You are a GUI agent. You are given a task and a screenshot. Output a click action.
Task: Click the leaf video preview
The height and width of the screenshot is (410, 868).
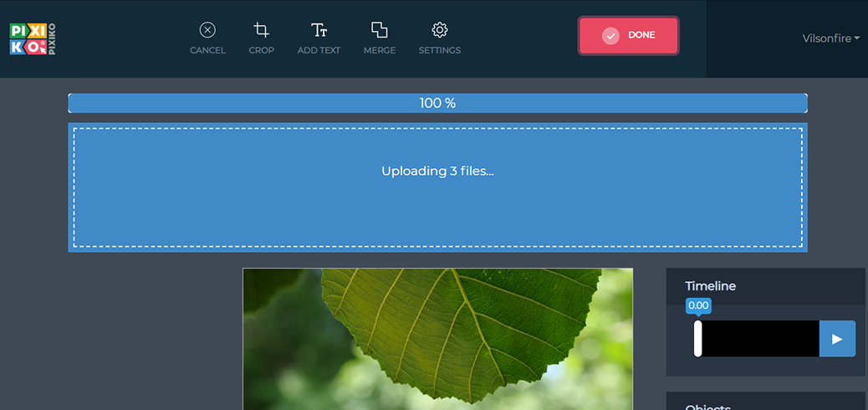pos(437,339)
